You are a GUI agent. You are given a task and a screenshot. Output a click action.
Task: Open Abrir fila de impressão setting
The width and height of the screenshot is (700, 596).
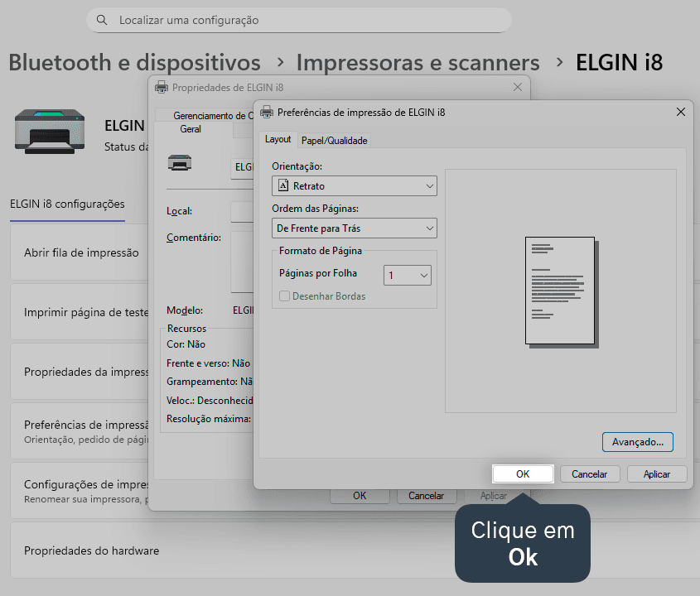tap(79, 252)
